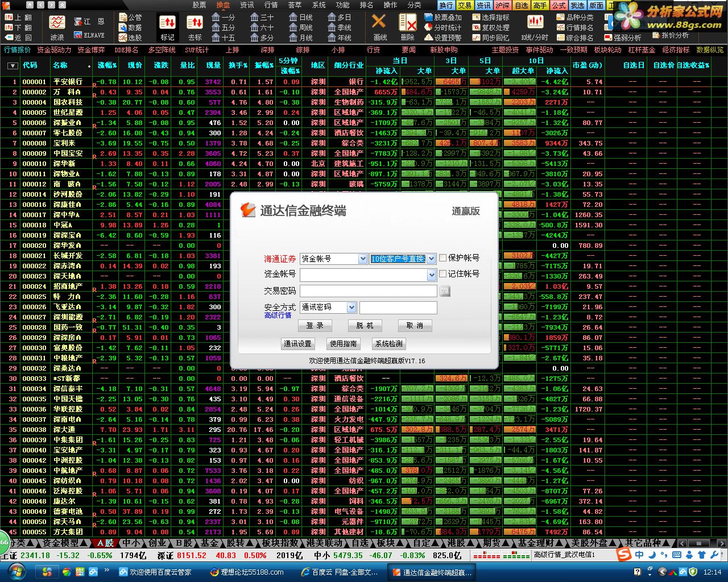Open 分时统计 intraday statistics

443,27
